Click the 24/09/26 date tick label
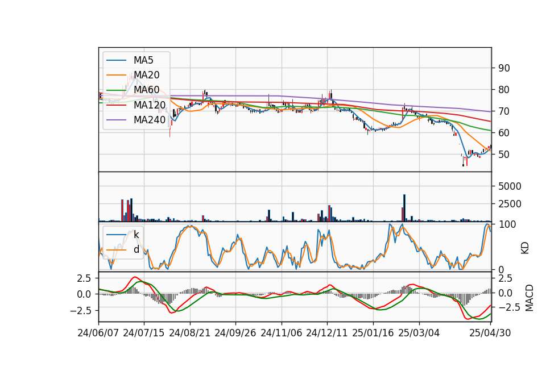Screen dimensions: 546x392 (235, 333)
